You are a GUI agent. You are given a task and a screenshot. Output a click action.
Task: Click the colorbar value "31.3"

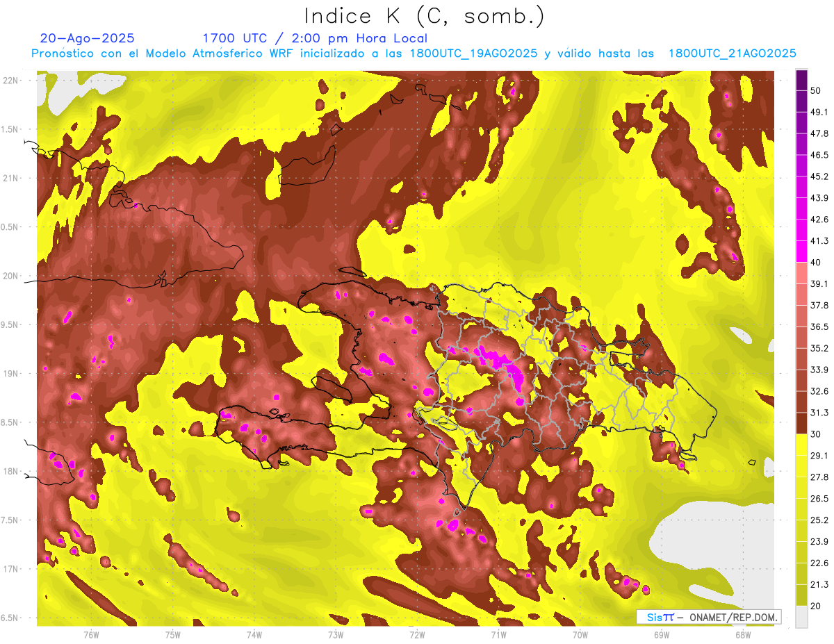click(x=819, y=413)
